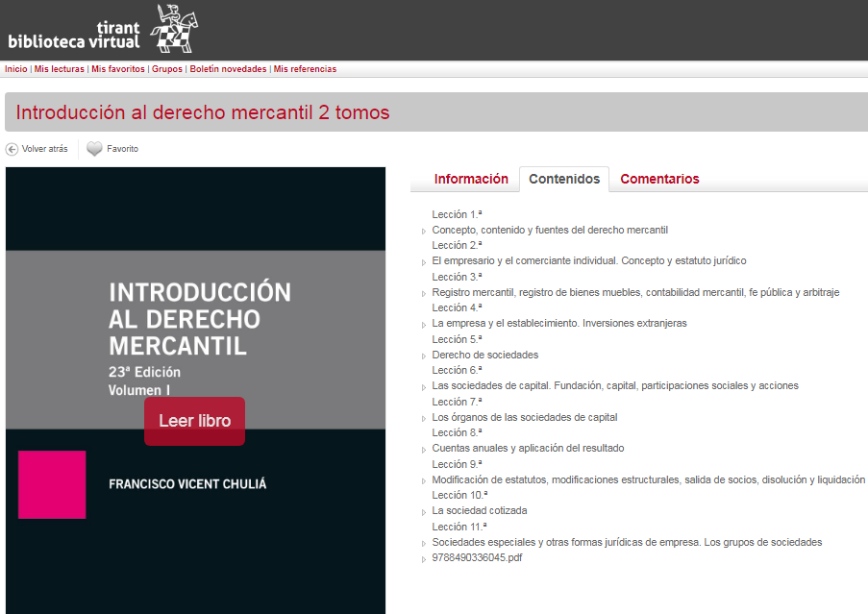Click the Volver atrás text link
This screenshot has width=868, height=614.
click(45, 149)
